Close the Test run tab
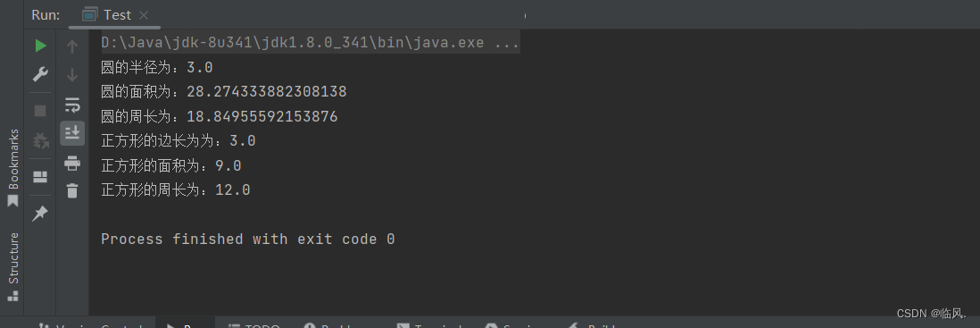980x328 pixels. (x=144, y=15)
